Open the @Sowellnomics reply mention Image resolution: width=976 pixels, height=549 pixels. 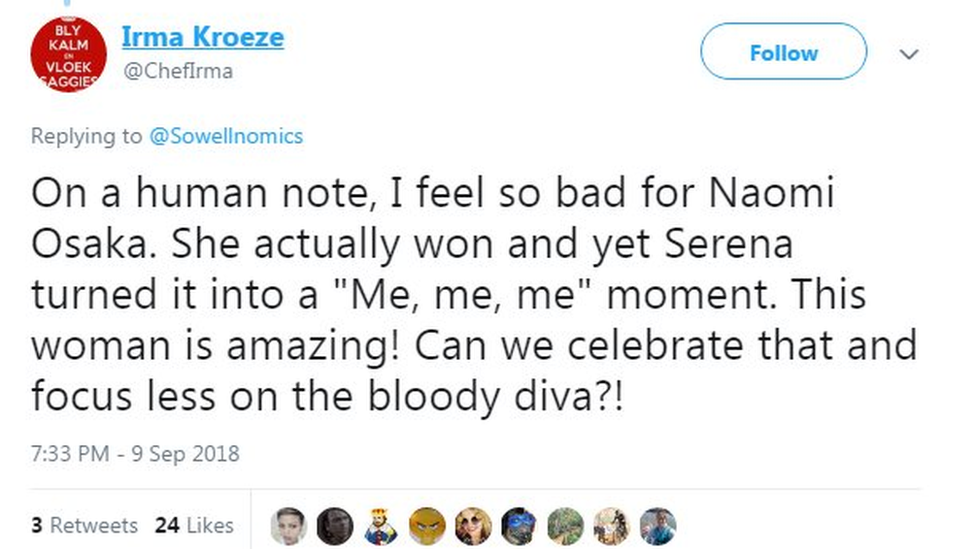(225, 136)
